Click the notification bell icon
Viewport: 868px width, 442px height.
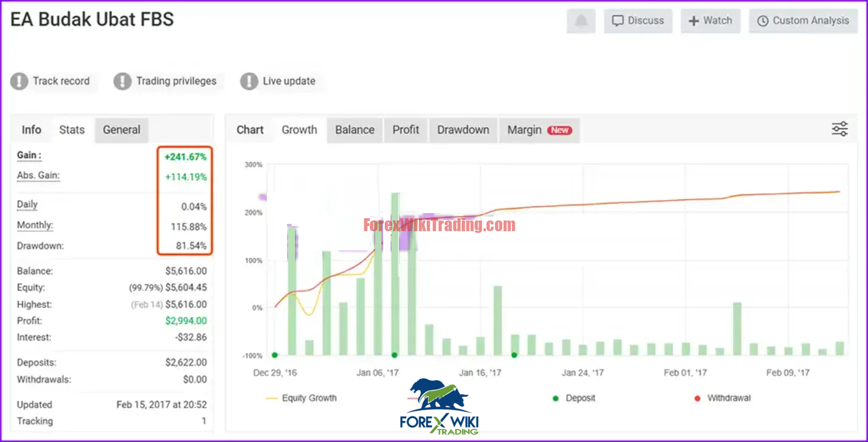581,21
